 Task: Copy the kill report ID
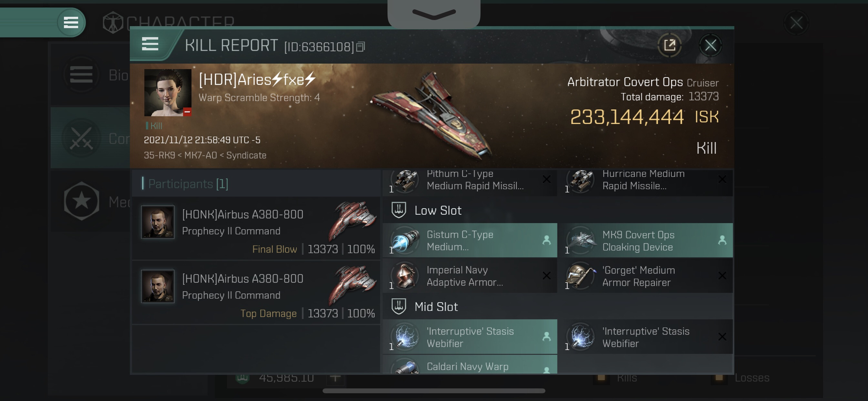(x=361, y=47)
